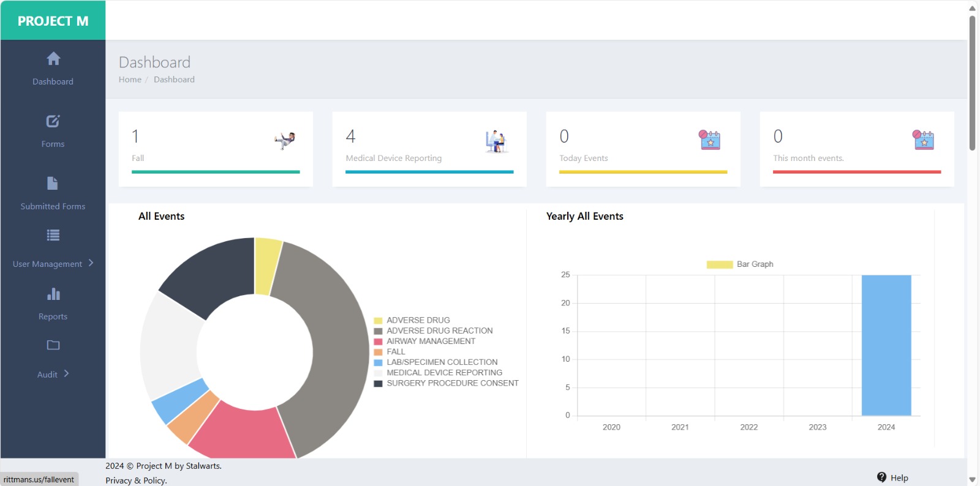
Task: Click the SURGERY PROCEDURE CONSENT color swatch
Action: (379, 384)
